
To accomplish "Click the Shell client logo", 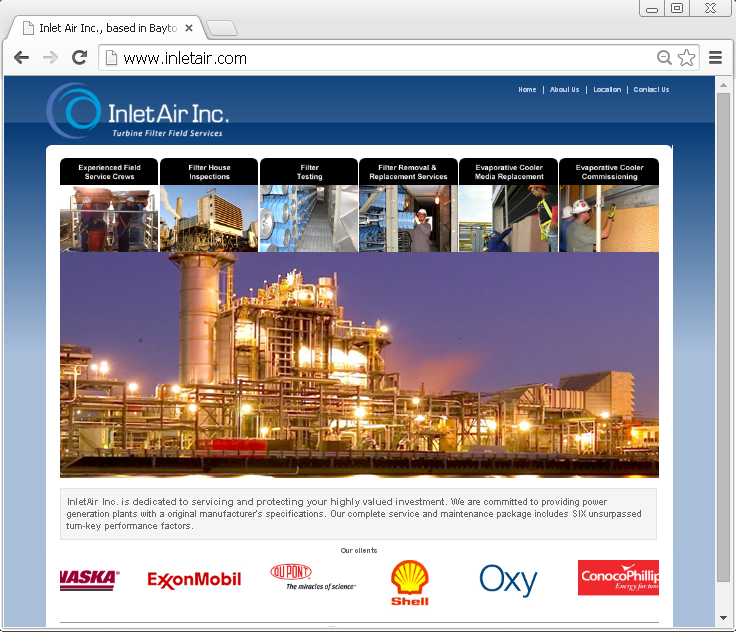I will (410, 582).
